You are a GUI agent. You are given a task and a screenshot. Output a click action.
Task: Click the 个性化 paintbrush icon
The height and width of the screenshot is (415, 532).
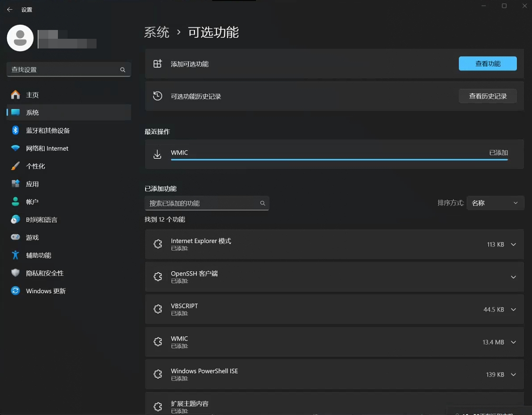point(15,166)
